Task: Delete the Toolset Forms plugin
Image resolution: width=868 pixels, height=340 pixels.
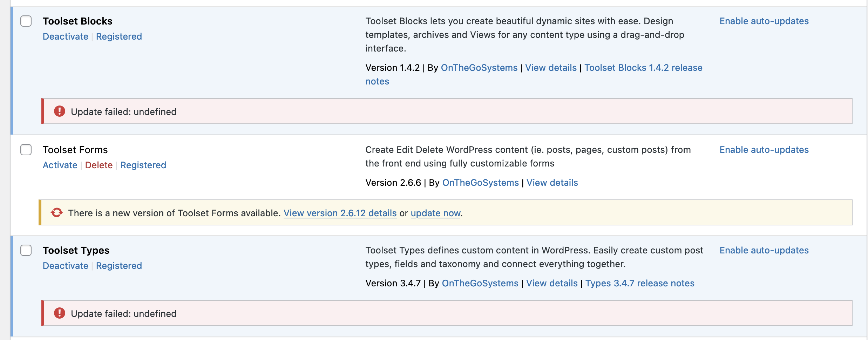Action: [99, 165]
